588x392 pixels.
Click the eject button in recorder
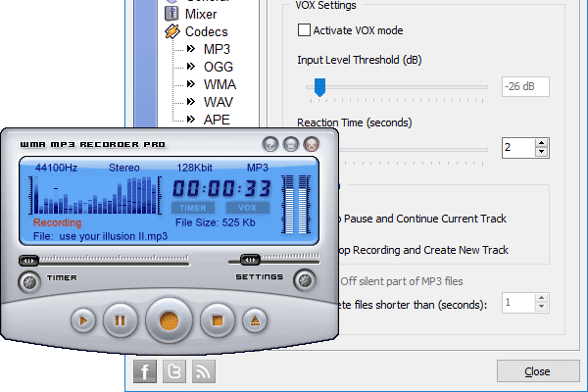[255, 320]
